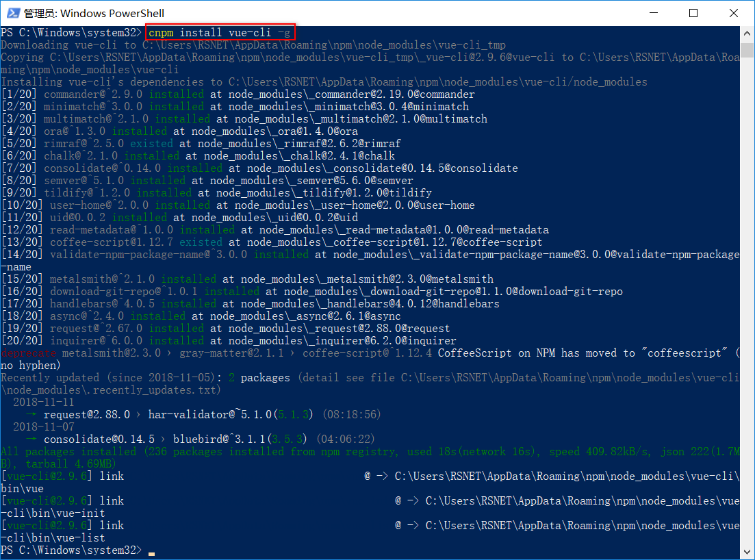Click the date '2018-11-07'
This screenshot has height=560, width=755.
(x=44, y=427)
